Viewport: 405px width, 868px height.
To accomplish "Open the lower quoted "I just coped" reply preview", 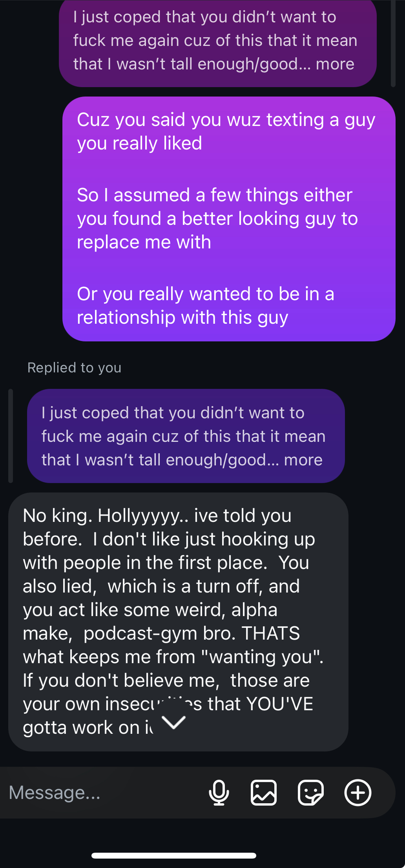I will pos(186,436).
